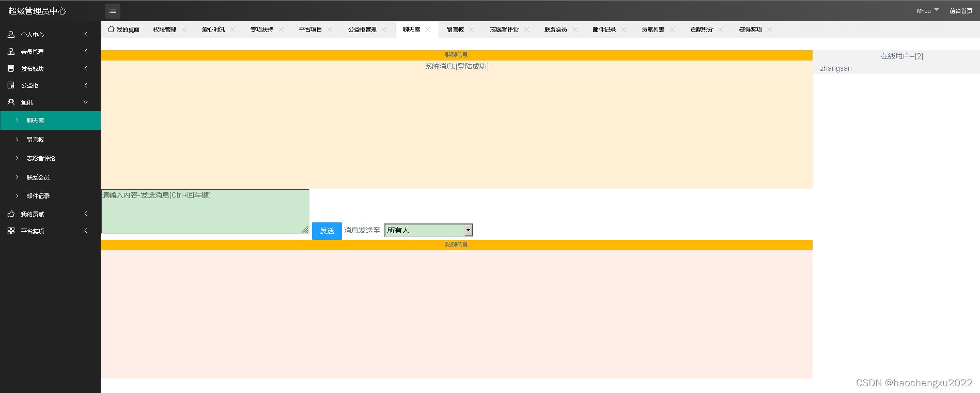The image size is (980, 393).
Task: Switch to the 专项扶持 tab
Action: (262, 29)
